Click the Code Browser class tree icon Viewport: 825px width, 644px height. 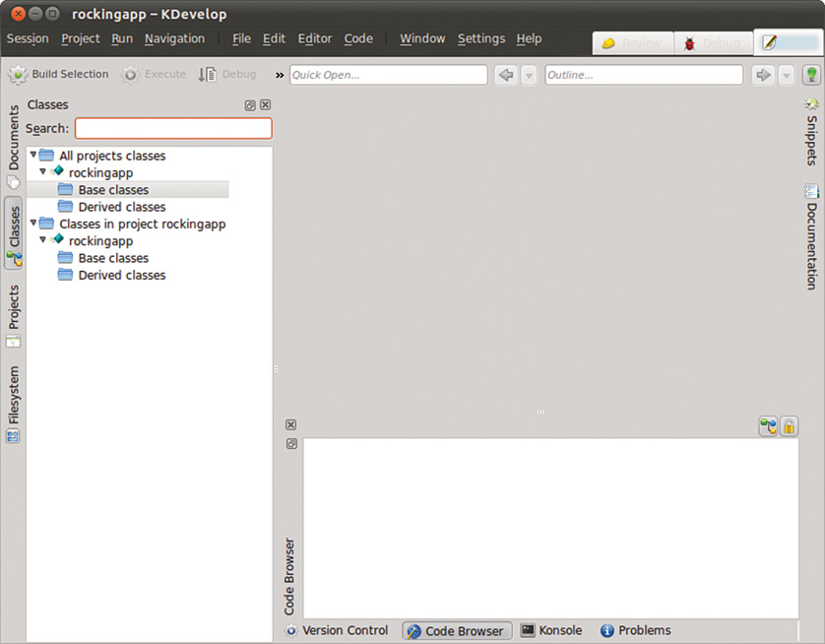coord(768,426)
